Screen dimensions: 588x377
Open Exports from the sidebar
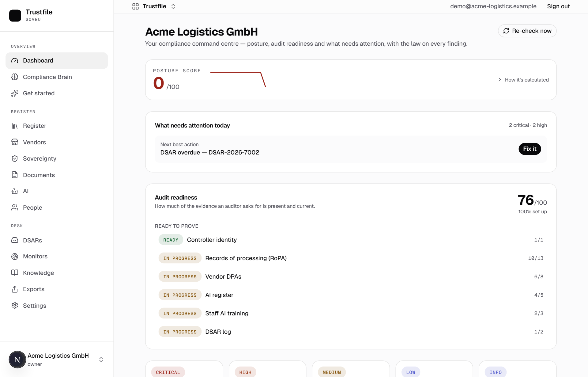click(x=57, y=289)
